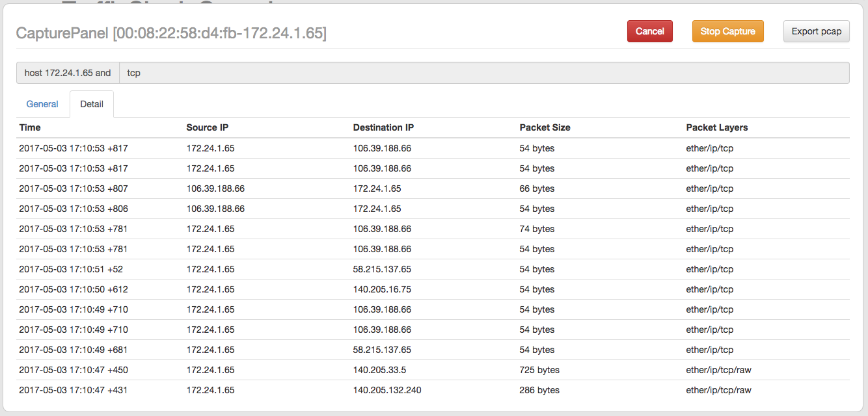Screen dimensions: 868x416
Task: Switch to the General tab
Action: 42,104
